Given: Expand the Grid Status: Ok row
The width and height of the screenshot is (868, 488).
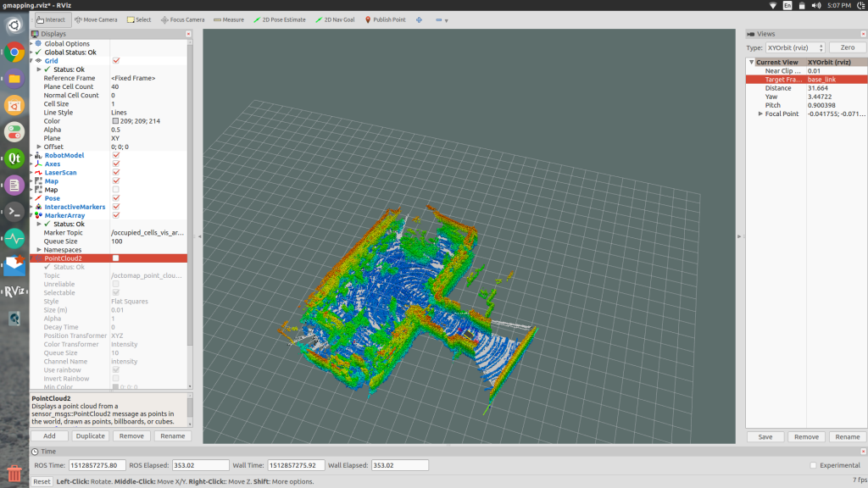Looking at the screenshot, I should tap(39, 69).
